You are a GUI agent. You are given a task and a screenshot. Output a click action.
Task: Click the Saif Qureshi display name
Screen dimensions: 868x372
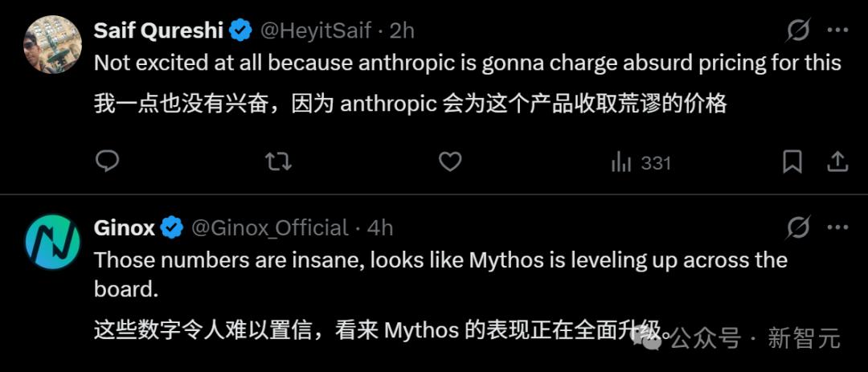click(x=158, y=31)
